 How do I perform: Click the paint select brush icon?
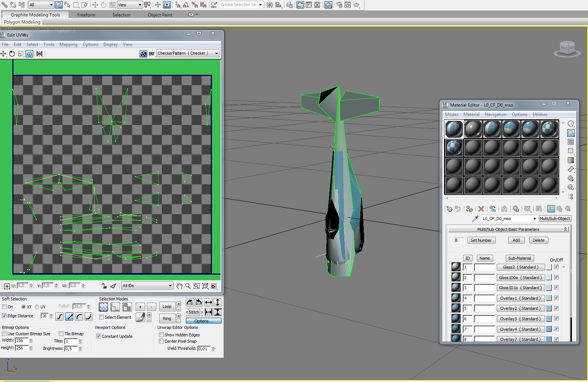point(140,317)
